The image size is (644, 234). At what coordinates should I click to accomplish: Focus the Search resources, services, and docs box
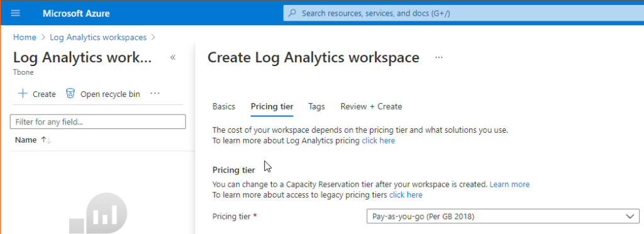coord(464,13)
